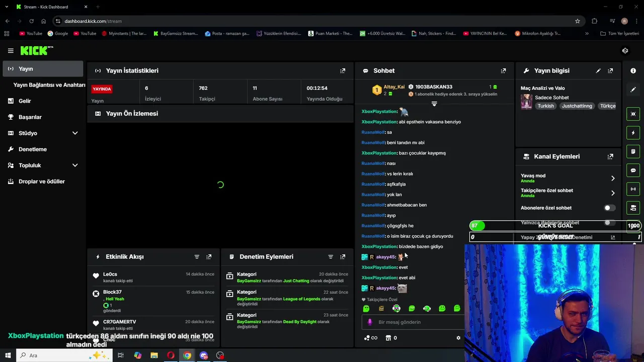Image resolution: width=644 pixels, height=362 pixels.
Task: Pop out the Sohbet chat panel
Action: [x=503, y=71]
